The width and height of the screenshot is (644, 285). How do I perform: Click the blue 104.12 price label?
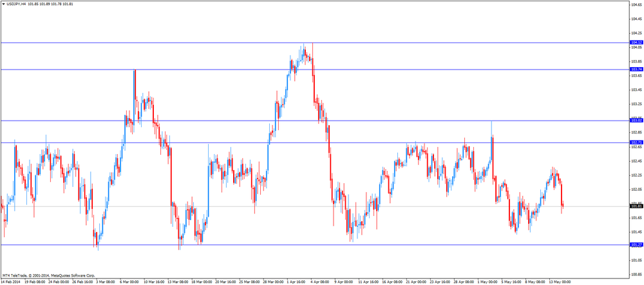(x=636, y=43)
